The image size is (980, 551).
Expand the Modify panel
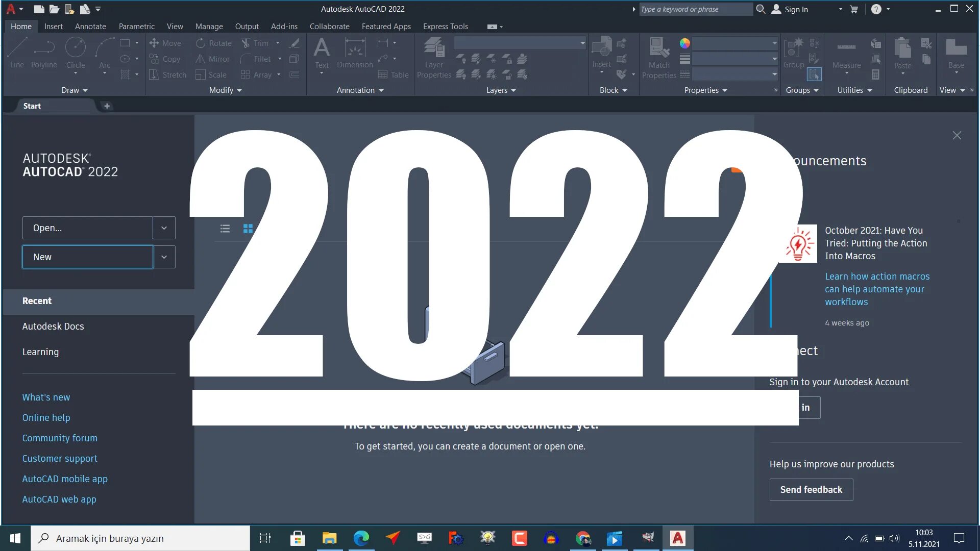click(226, 90)
